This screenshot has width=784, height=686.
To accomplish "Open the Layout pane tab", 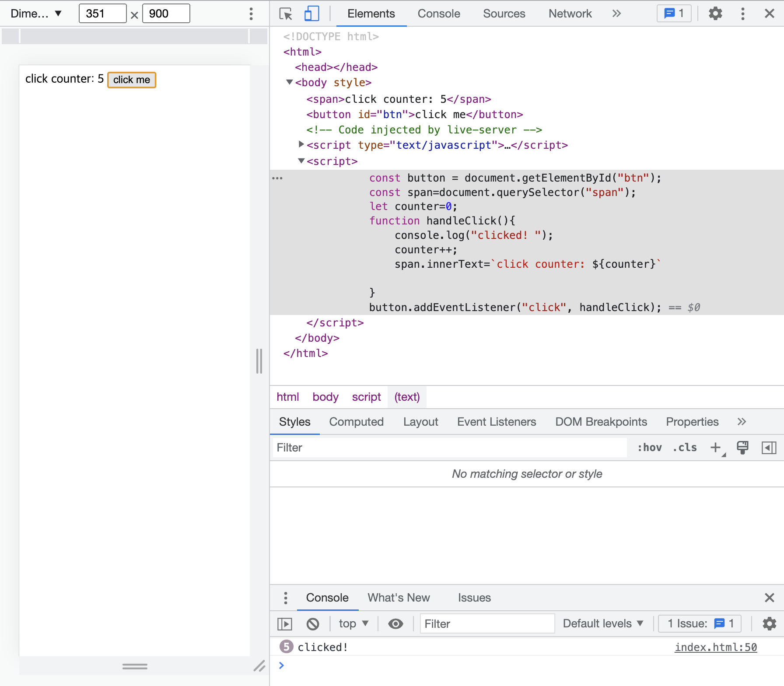I will 420,422.
